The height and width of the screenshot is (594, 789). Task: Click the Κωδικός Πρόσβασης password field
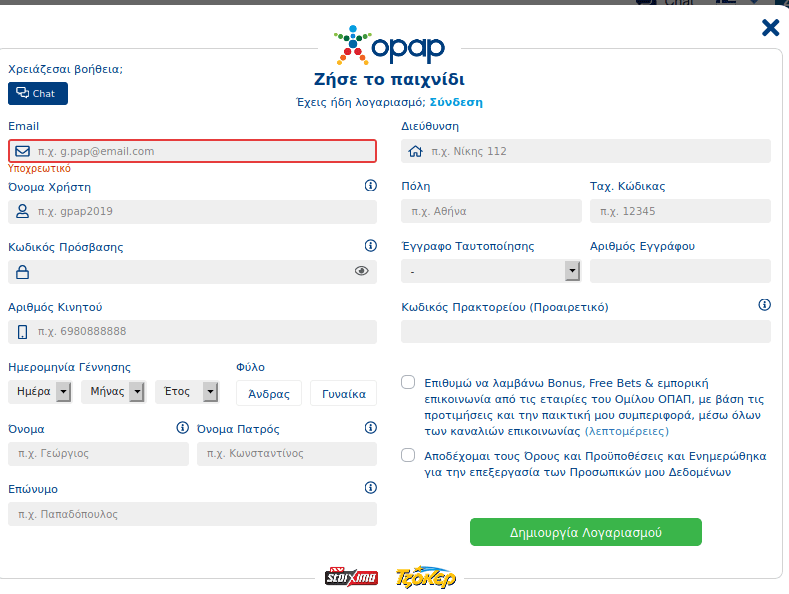pyautogui.click(x=192, y=272)
